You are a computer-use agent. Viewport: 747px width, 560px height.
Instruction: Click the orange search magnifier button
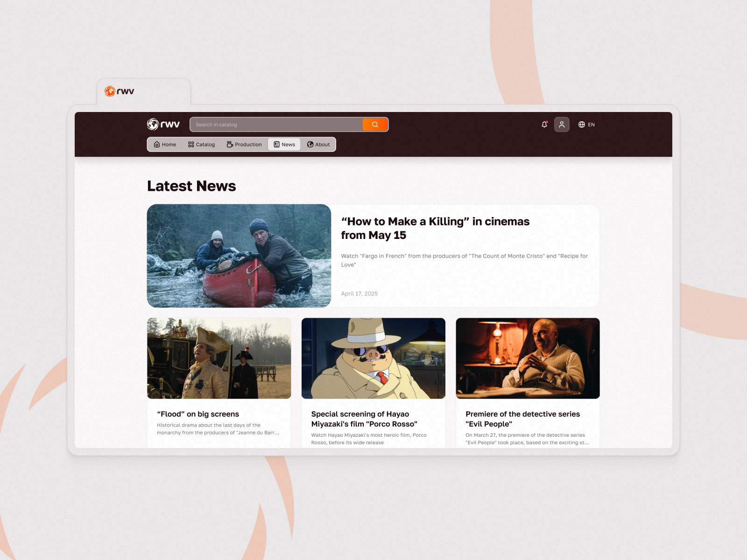tap(375, 125)
